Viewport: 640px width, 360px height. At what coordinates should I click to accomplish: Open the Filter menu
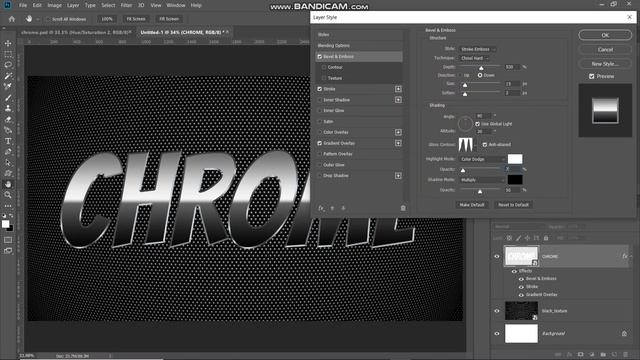(x=126, y=5)
